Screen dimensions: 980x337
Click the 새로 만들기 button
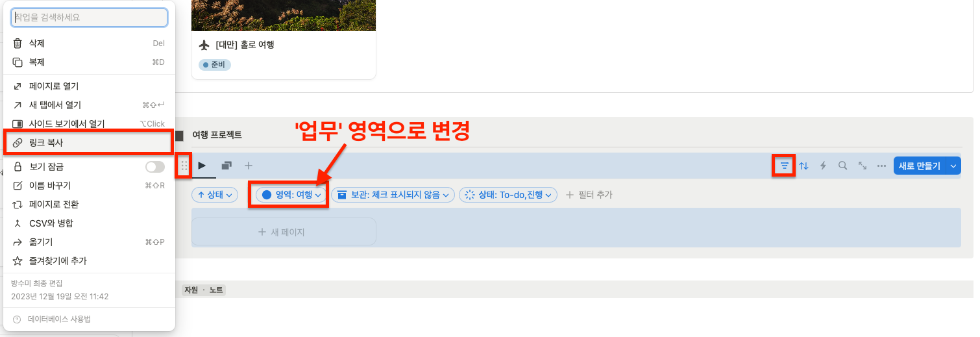pos(920,166)
